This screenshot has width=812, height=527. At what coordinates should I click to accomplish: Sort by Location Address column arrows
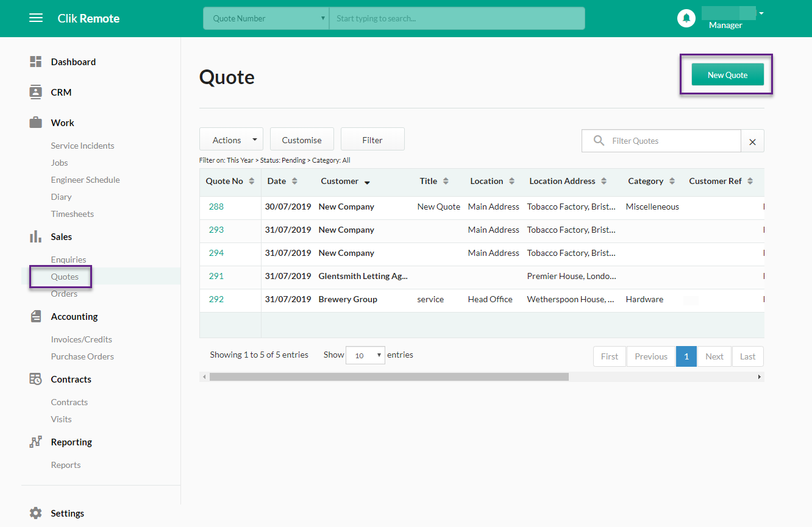(604, 181)
